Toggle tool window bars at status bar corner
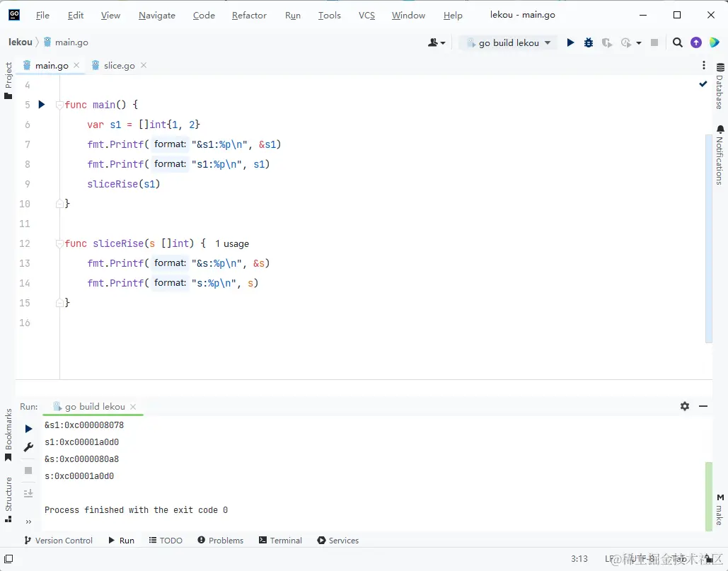This screenshot has height=571, width=728. [8, 559]
